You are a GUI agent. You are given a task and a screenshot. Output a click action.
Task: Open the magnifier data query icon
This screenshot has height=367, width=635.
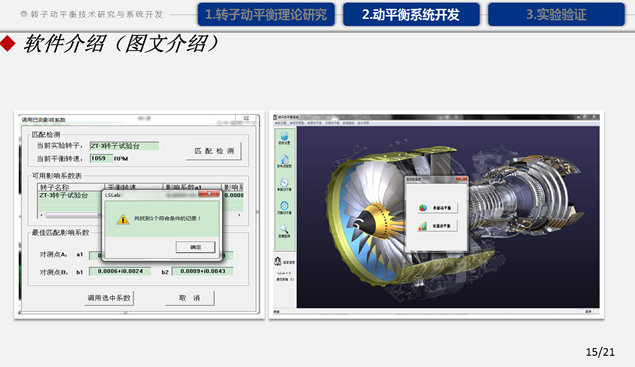(284, 229)
